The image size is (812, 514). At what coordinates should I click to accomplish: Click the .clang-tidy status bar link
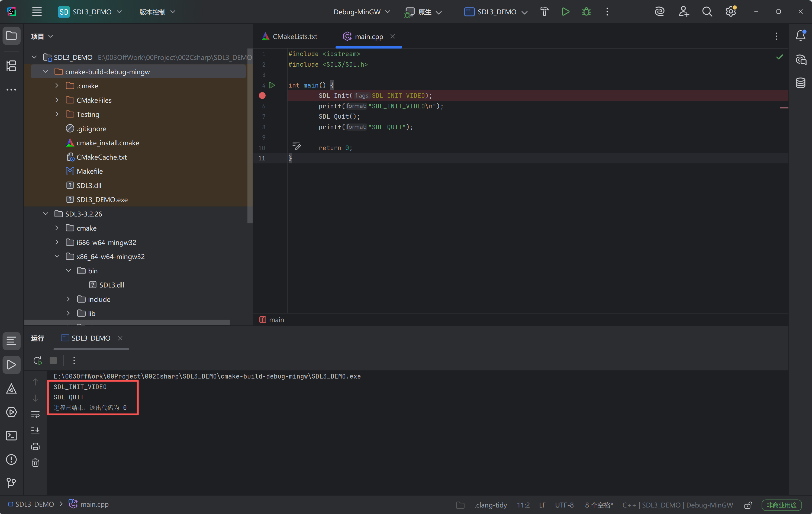490,505
